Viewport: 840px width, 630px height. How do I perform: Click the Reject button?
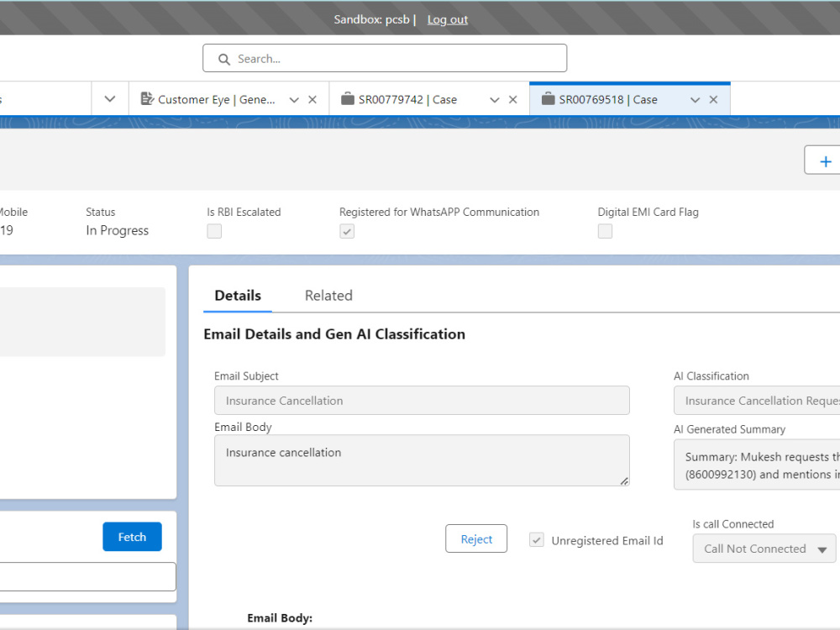click(x=476, y=539)
